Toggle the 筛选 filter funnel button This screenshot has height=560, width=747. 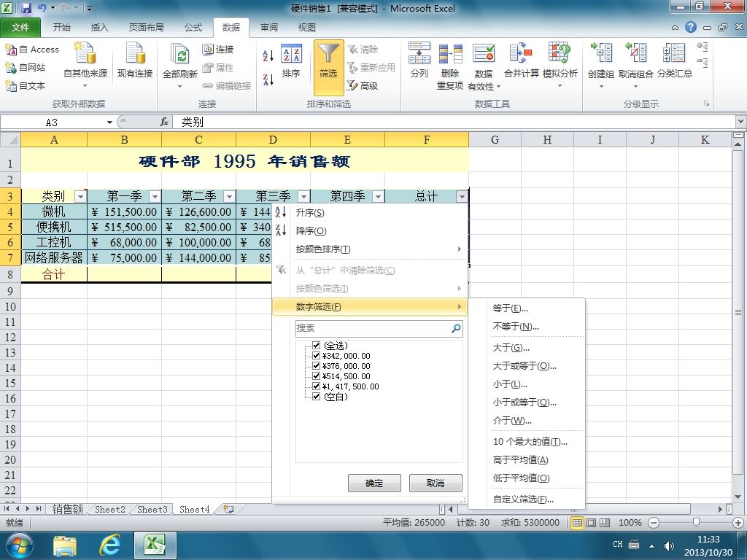[328, 66]
